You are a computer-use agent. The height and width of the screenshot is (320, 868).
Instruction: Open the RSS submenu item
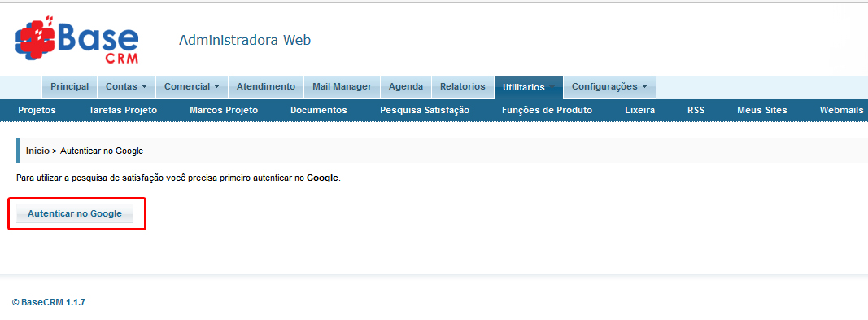click(x=696, y=110)
